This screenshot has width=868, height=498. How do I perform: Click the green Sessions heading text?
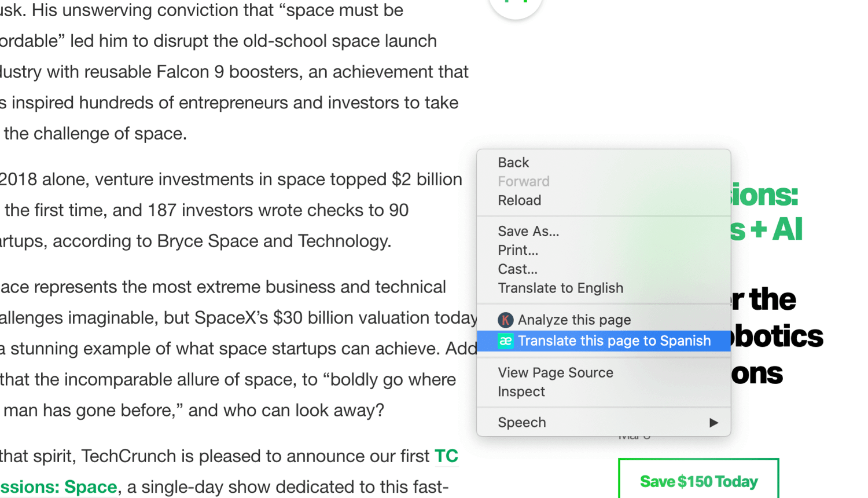click(x=765, y=212)
